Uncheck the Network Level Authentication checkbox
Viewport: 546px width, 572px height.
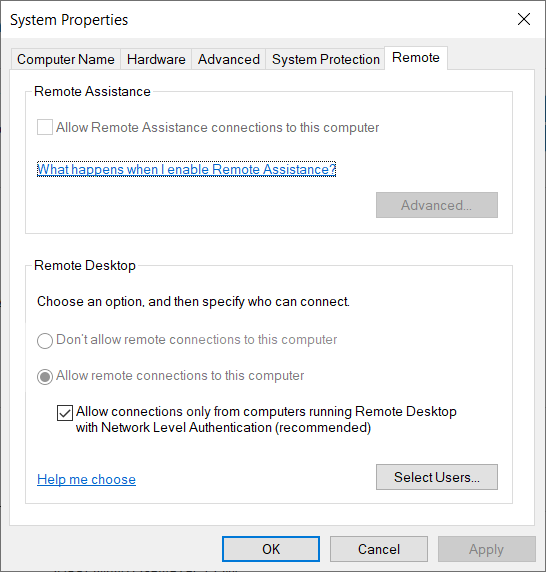tap(65, 413)
